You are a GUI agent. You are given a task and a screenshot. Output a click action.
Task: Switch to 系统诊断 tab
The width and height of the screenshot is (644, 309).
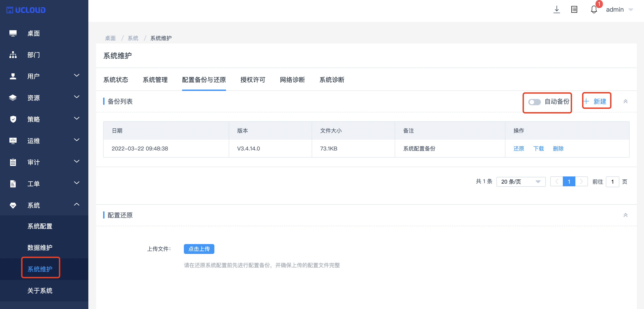tap(332, 80)
